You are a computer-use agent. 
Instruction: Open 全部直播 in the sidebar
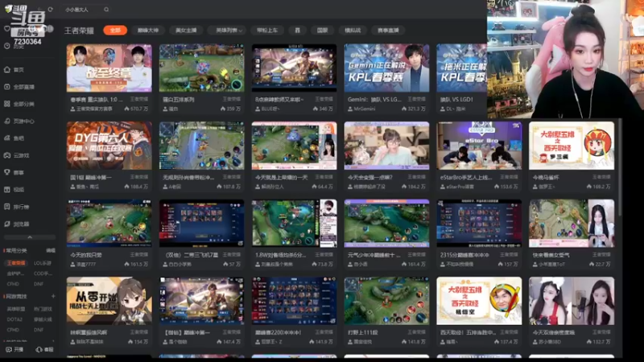[x=19, y=87]
